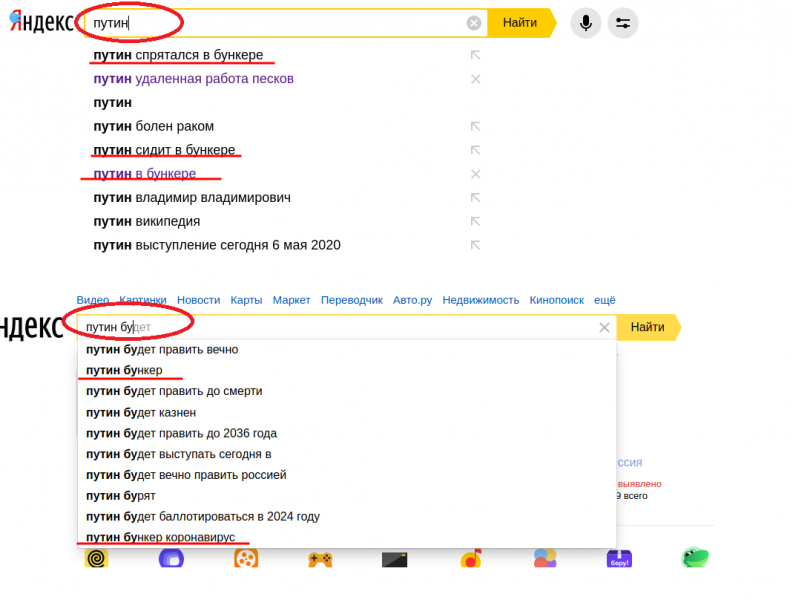Viewport: 793px width, 600px height.
Task: Select plain 'путин' suggestion
Action: pos(112,102)
